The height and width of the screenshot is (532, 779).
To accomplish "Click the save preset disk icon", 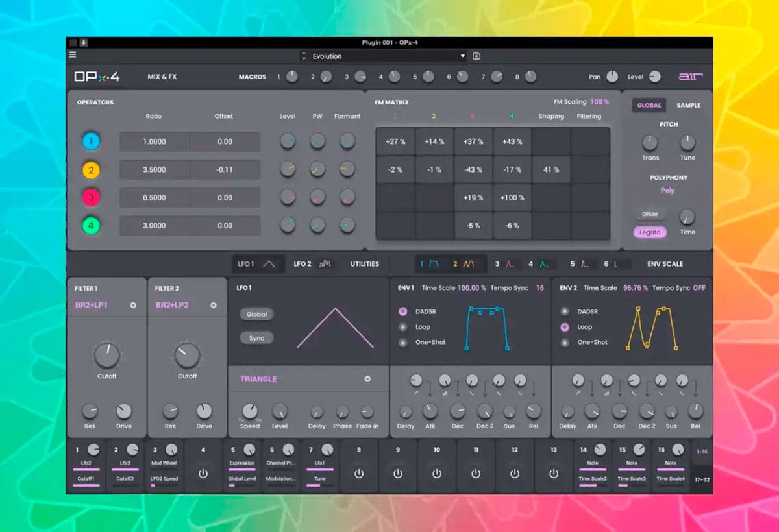I will [x=476, y=56].
